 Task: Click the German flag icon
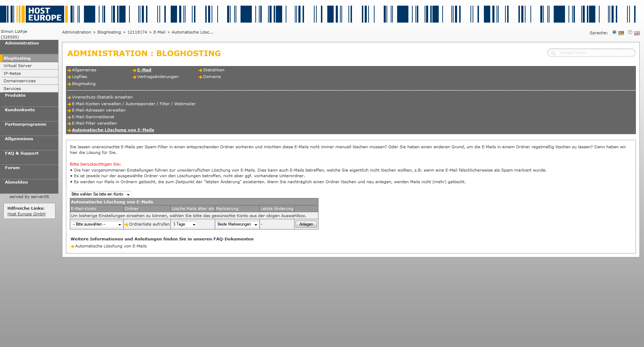[x=621, y=33]
